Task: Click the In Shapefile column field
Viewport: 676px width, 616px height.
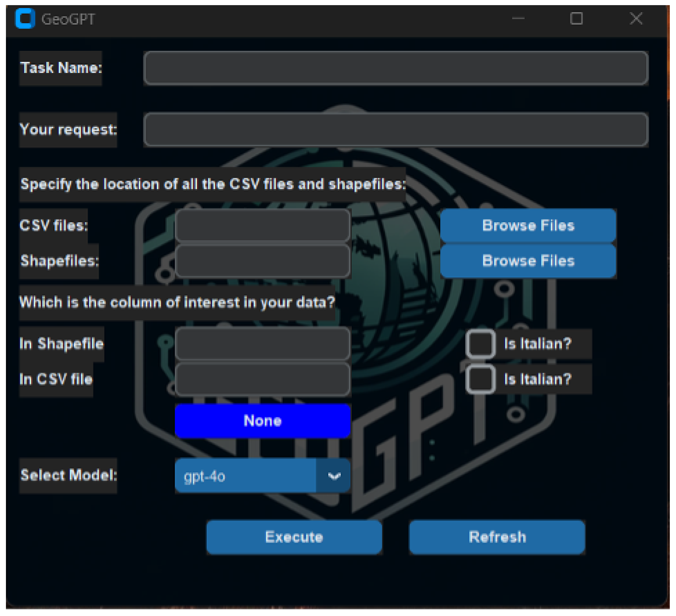Action: 263,343
